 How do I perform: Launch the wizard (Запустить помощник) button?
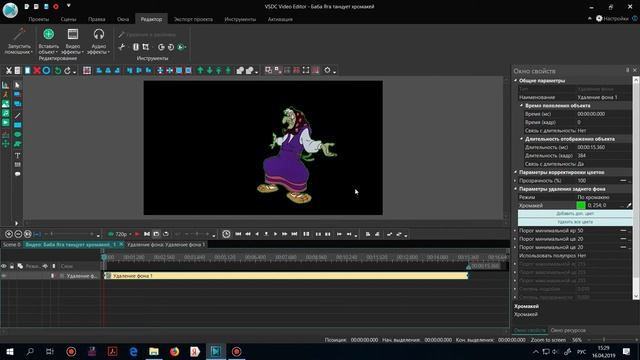tap(19, 41)
